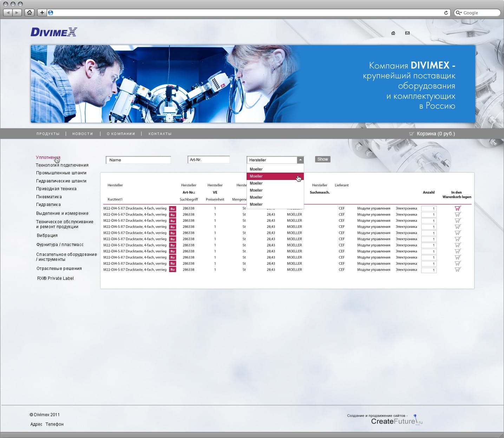Click the Уплотнения sidebar category
This screenshot has height=438, width=504.
pyautogui.click(x=48, y=157)
